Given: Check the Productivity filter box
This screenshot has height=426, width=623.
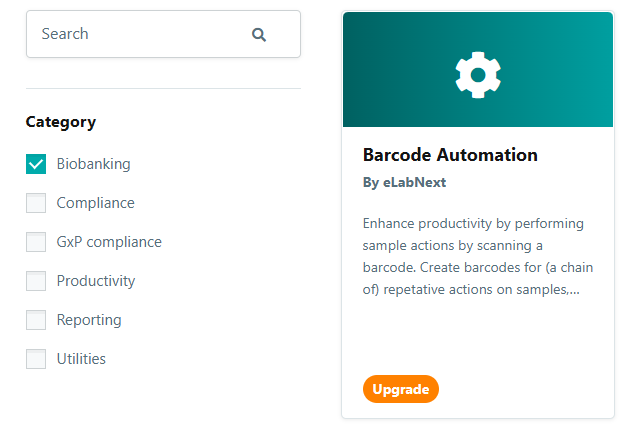Looking at the screenshot, I should pyautogui.click(x=36, y=281).
